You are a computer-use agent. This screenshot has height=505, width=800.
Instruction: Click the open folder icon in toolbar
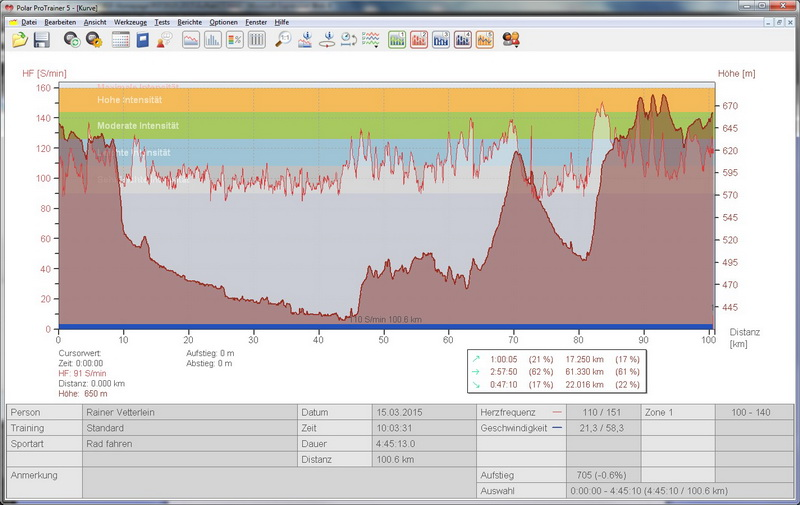[x=20, y=40]
